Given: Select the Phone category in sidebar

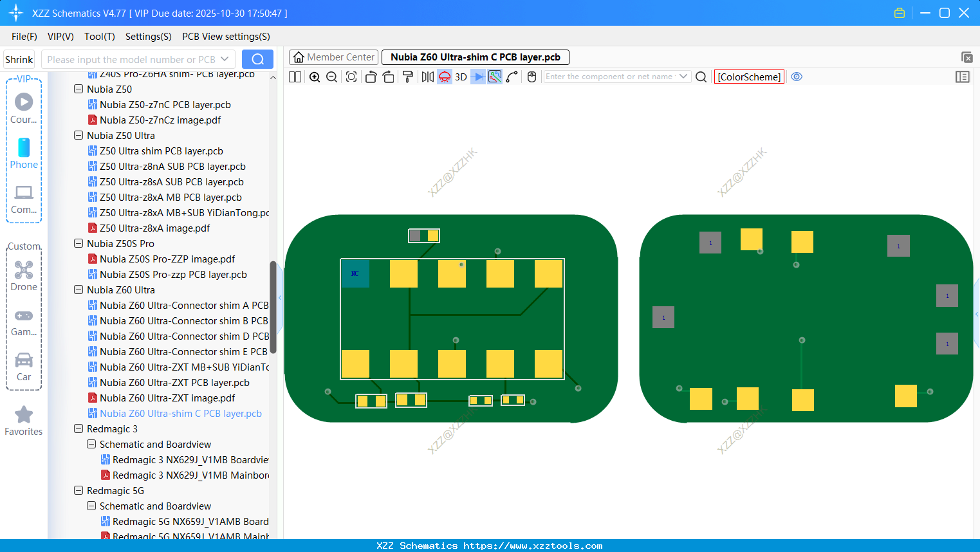Looking at the screenshot, I should click(24, 154).
